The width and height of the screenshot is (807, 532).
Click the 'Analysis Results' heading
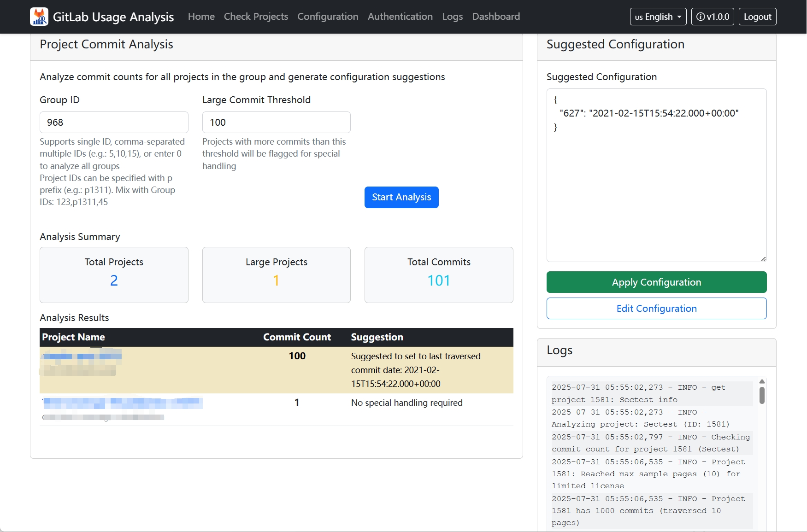point(74,318)
